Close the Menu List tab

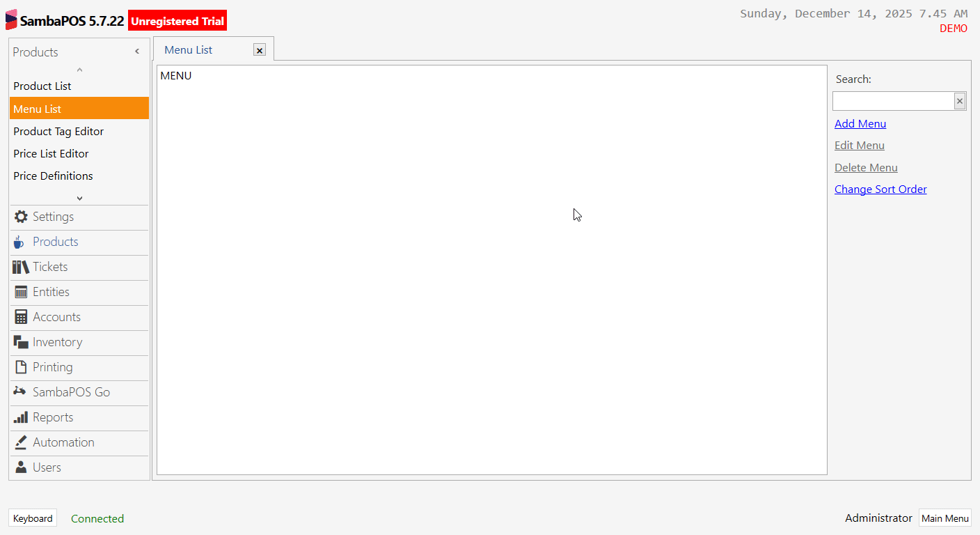pos(260,50)
